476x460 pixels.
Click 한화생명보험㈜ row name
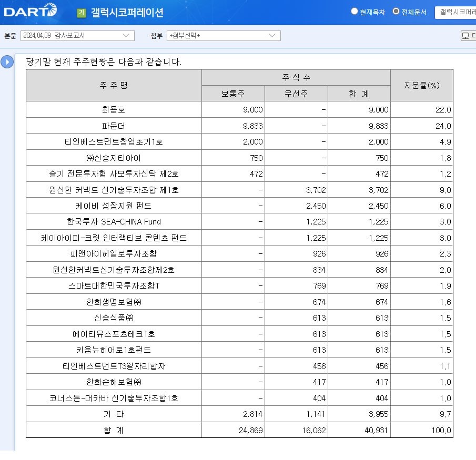(x=114, y=302)
